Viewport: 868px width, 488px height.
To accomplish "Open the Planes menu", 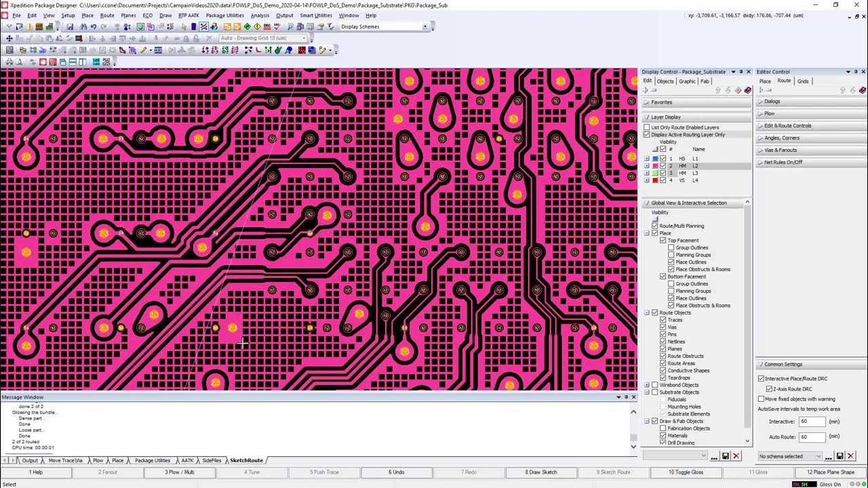I will [128, 15].
